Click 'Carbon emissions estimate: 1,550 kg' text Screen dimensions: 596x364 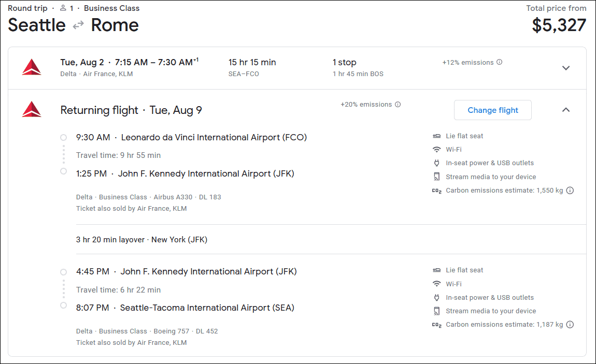pos(504,191)
